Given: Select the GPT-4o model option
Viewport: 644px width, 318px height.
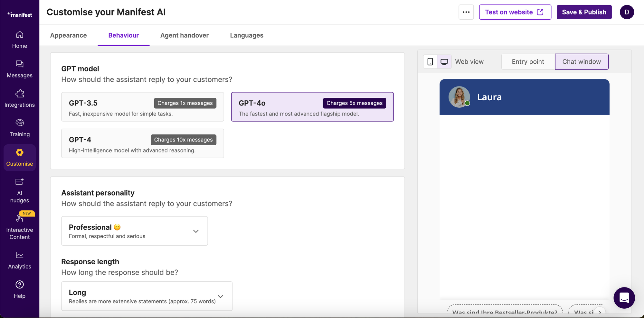Looking at the screenshot, I should (x=312, y=107).
